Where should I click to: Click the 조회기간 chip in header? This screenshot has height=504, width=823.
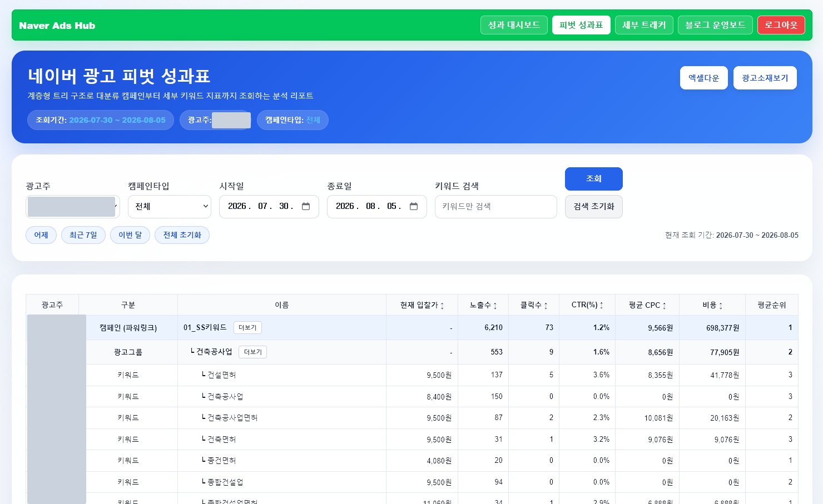pyautogui.click(x=101, y=120)
